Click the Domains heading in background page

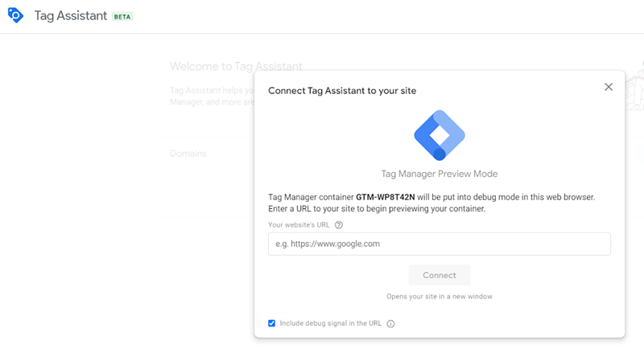pyautogui.click(x=188, y=153)
